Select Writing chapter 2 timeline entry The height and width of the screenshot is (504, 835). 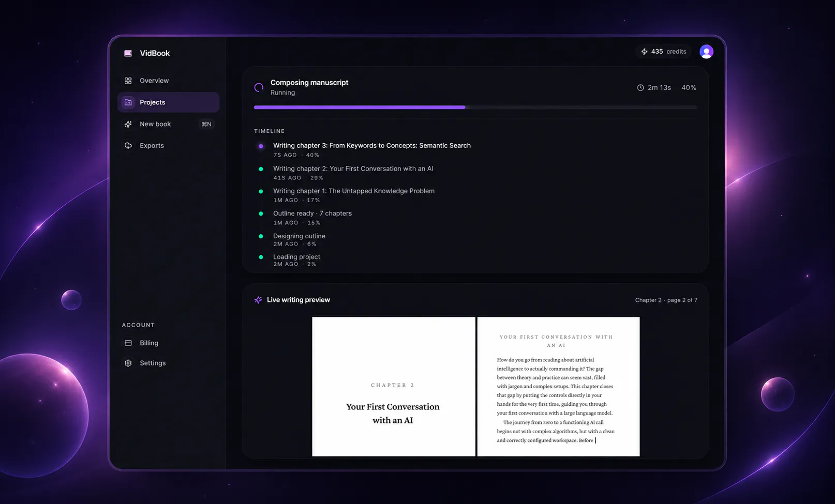coord(353,169)
